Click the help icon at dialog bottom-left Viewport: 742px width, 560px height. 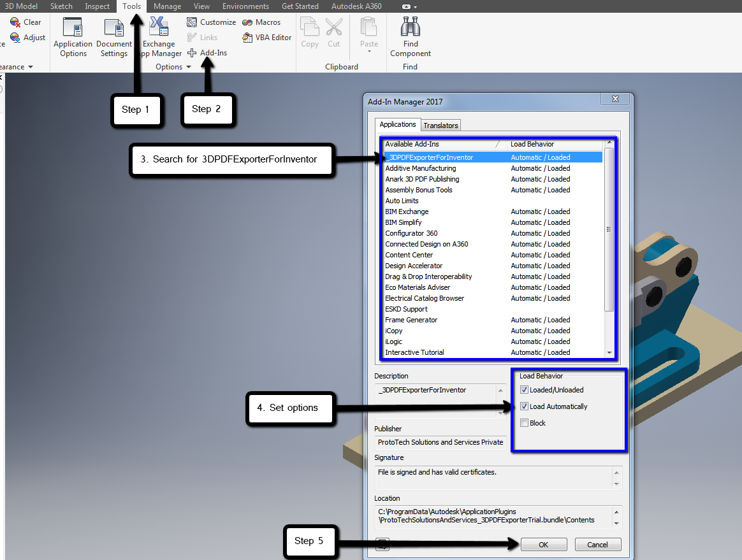(x=382, y=544)
